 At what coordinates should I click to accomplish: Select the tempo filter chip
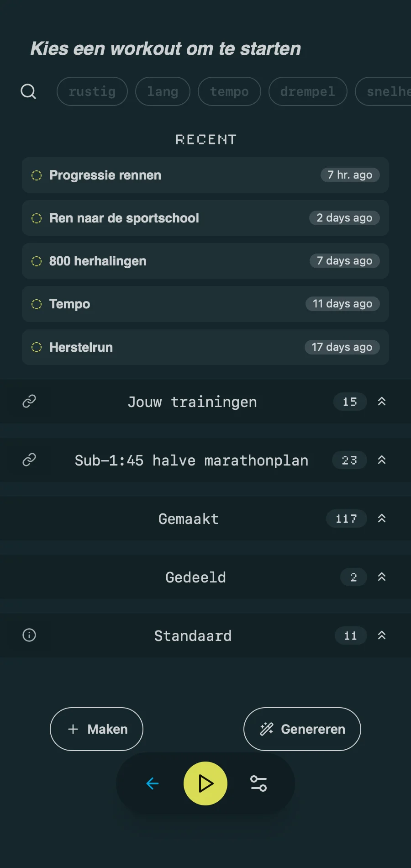(x=229, y=91)
